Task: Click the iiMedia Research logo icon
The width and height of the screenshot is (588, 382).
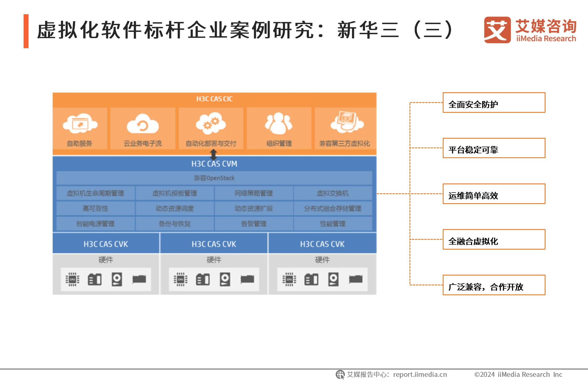Action: 497,30
